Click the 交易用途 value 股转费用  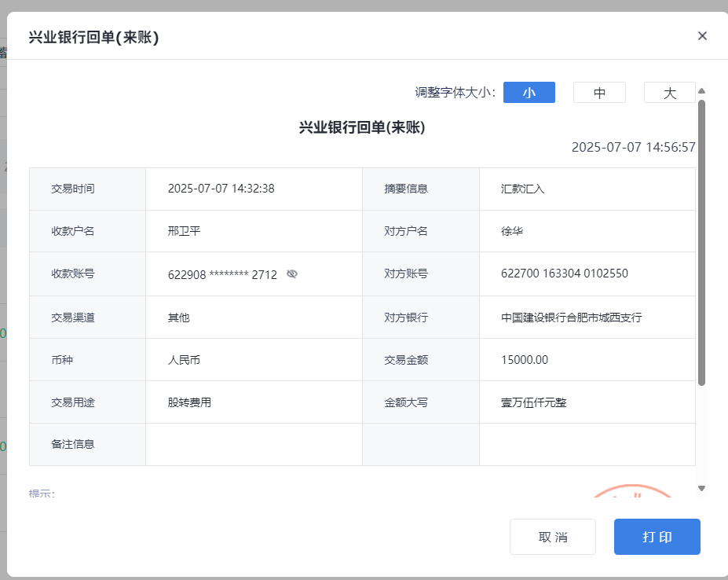tap(189, 402)
